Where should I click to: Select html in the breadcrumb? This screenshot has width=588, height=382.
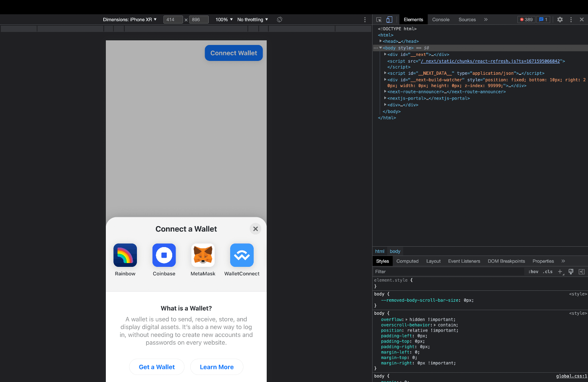pos(380,251)
